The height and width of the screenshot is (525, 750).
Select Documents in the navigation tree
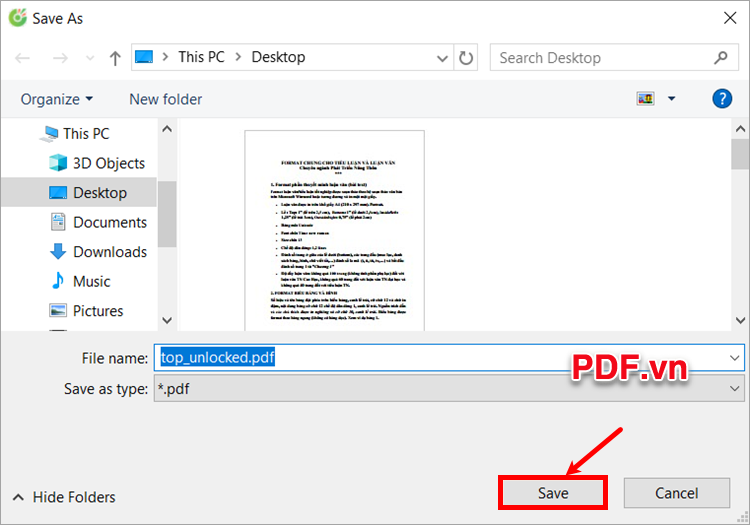tap(110, 222)
